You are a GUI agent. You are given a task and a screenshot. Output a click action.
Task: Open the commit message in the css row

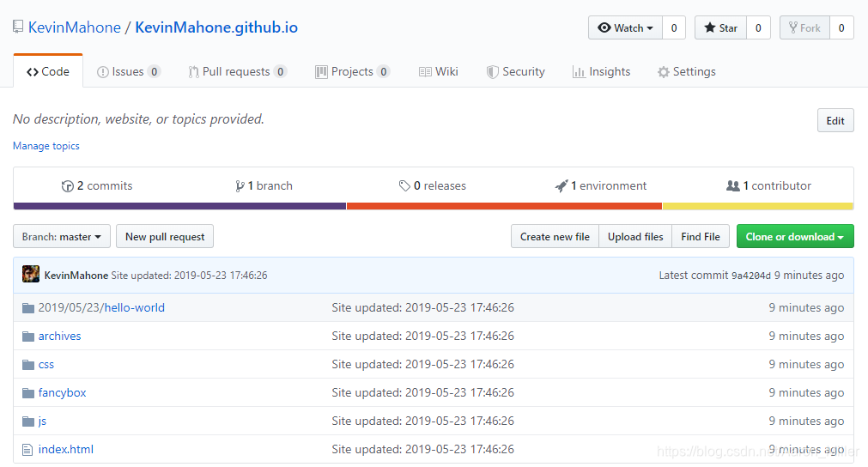(x=423, y=364)
